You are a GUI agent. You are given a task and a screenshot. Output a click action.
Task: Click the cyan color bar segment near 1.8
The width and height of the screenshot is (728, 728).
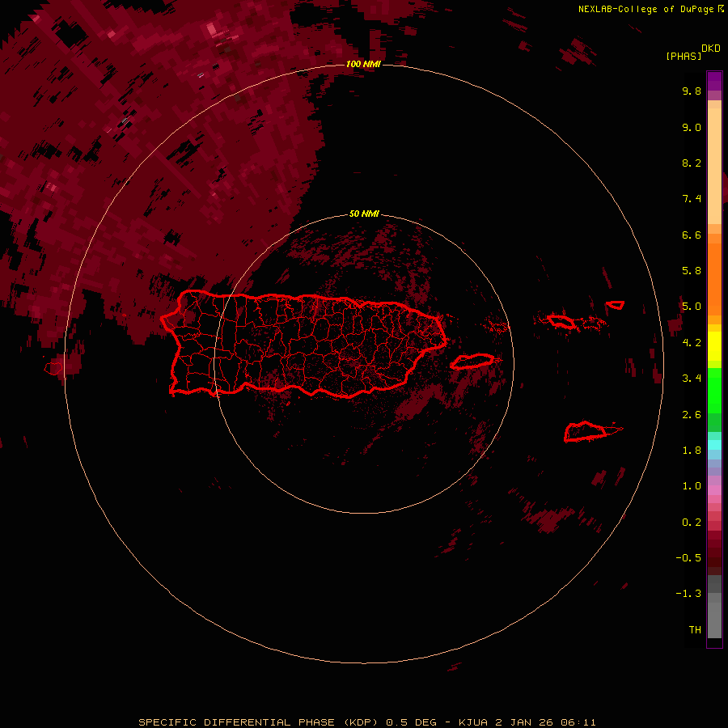[x=714, y=444]
